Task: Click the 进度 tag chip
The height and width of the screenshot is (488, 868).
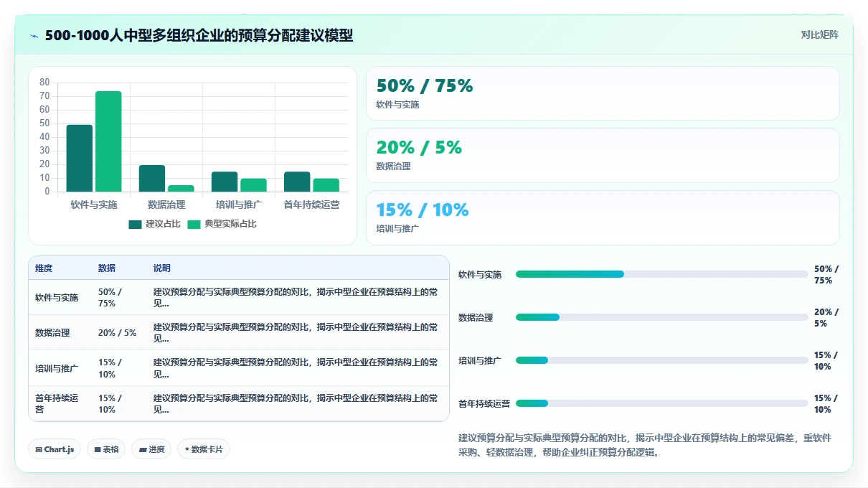Action: coord(151,449)
